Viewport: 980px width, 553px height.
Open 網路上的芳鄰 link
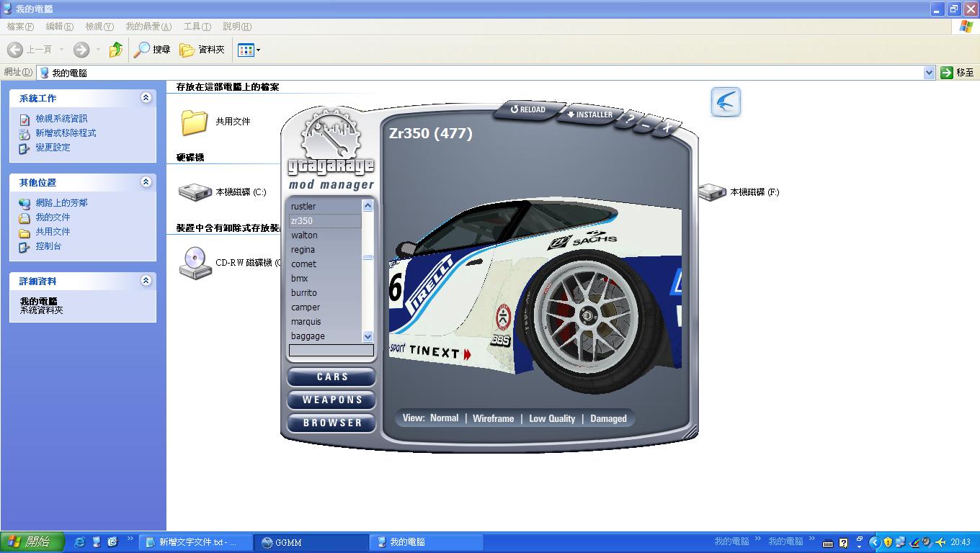(61, 203)
